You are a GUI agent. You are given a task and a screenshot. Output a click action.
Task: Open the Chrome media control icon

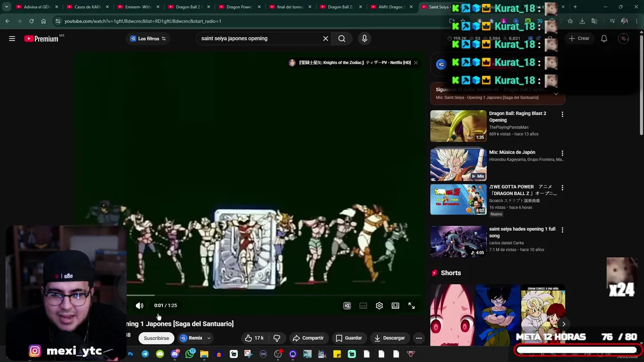click(612, 21)
